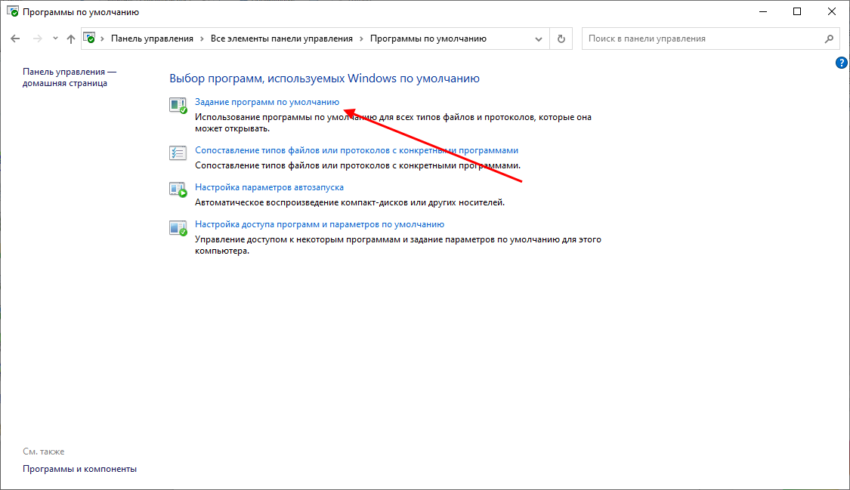Screen dimensions: 850x490
Task: Open Сопоставление типов файлов или протоколов link
Action: [x=356, y=150]
